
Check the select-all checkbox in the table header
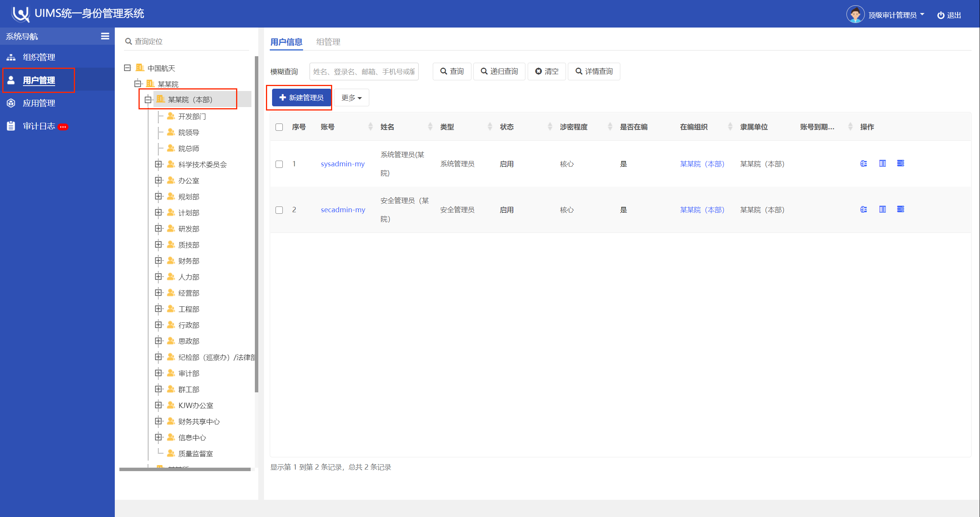(279, 127)
